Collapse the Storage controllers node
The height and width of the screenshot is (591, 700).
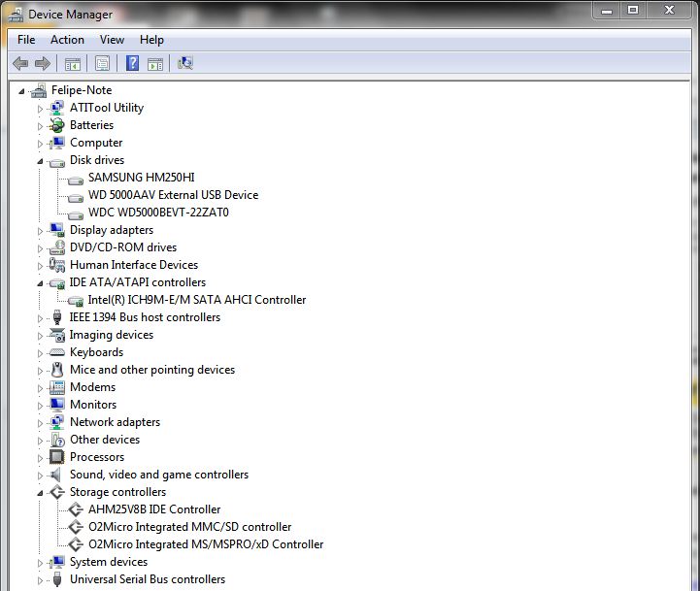tap(40, 493)
